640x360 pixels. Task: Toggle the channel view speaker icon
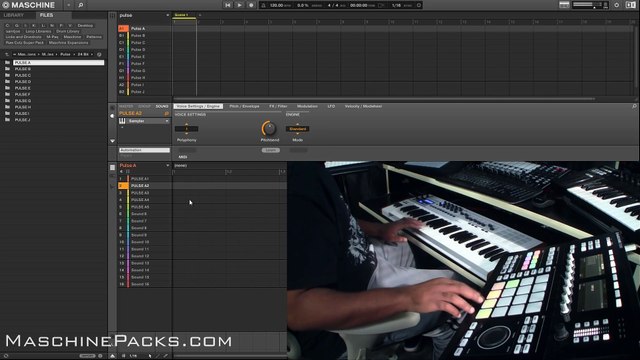(113, 116)
